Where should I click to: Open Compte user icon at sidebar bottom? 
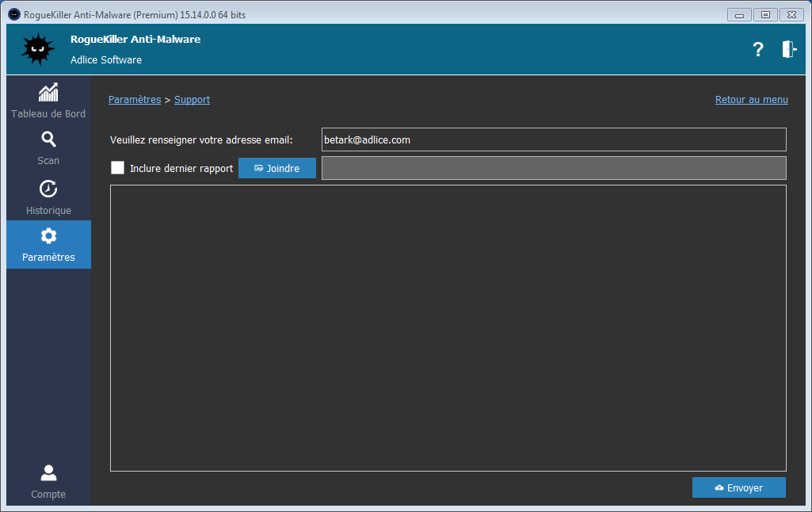click(x=48, y=473)
